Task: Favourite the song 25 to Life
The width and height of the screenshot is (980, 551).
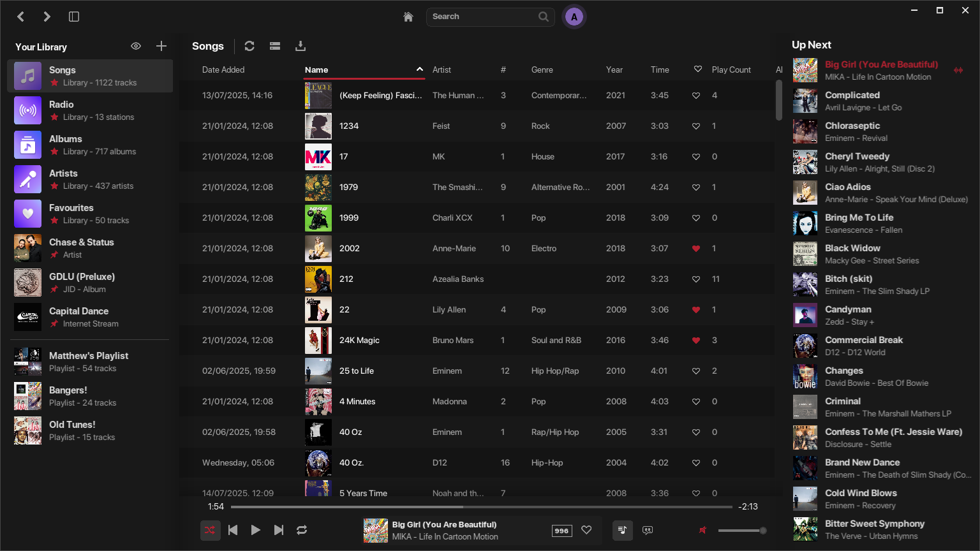Action: 696,371
